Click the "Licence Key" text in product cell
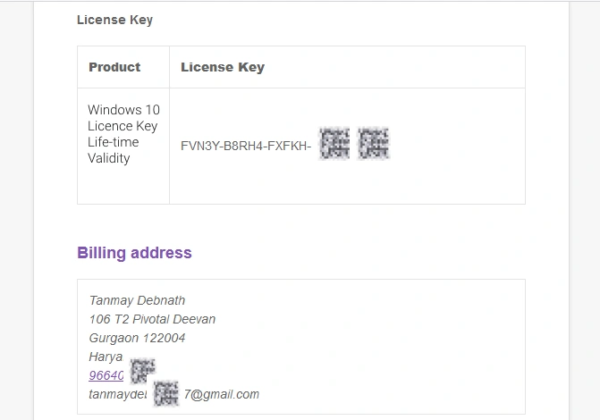The width and height of the screenshot is (600, 420). pyautogui.click(x=124, y=125)
